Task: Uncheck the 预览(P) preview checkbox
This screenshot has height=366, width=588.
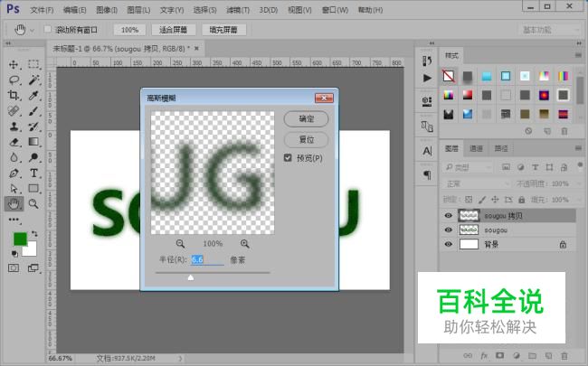Action: (288, 158)
